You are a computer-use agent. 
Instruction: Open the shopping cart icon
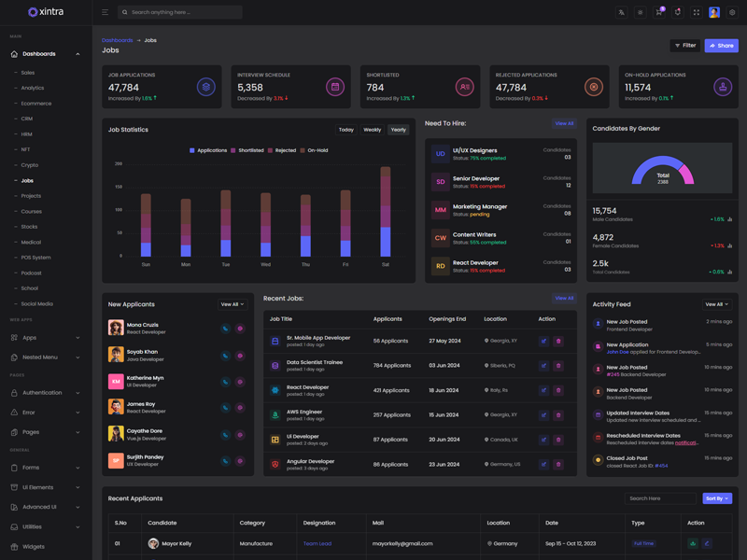[658, 12]
